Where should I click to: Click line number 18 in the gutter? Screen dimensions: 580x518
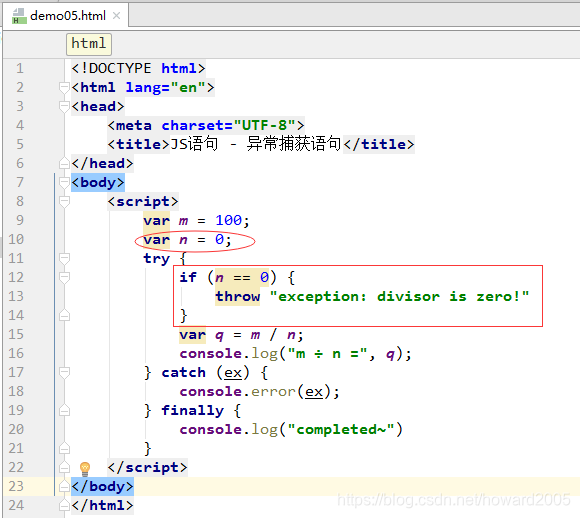[x=16, y=391]
